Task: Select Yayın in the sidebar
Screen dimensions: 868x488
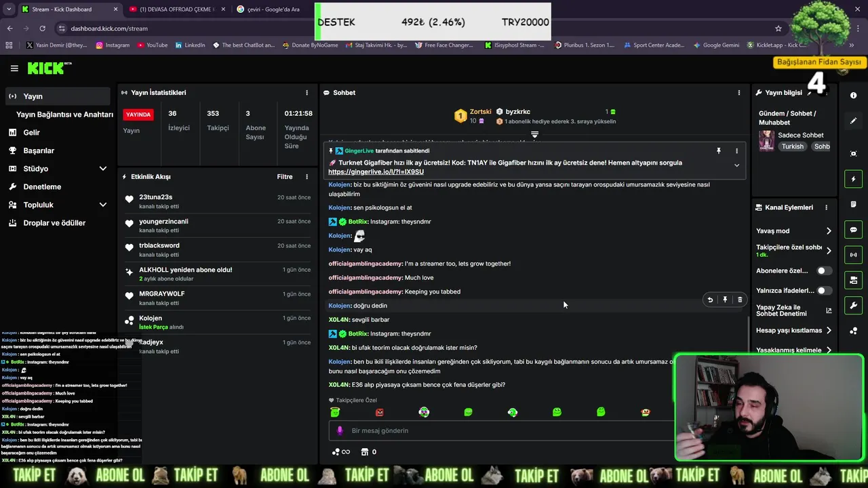Action: [x=56, y=96]
